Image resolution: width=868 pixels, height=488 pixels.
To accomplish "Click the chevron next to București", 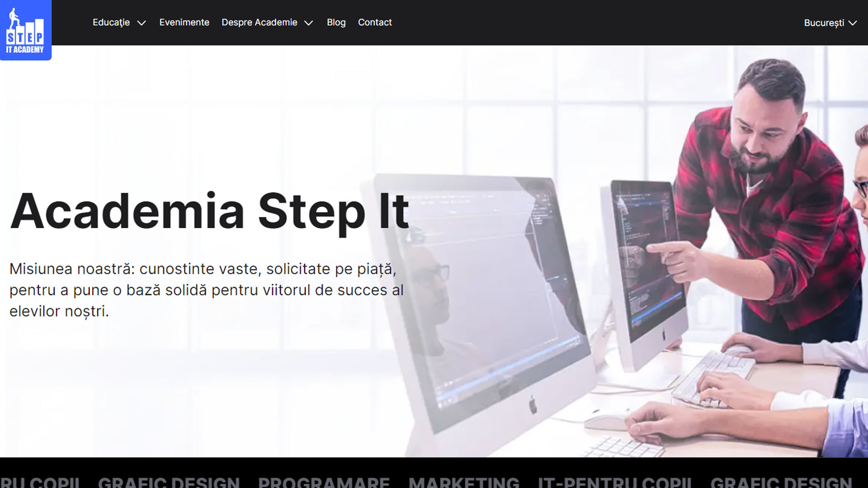I will pos(853,23).
